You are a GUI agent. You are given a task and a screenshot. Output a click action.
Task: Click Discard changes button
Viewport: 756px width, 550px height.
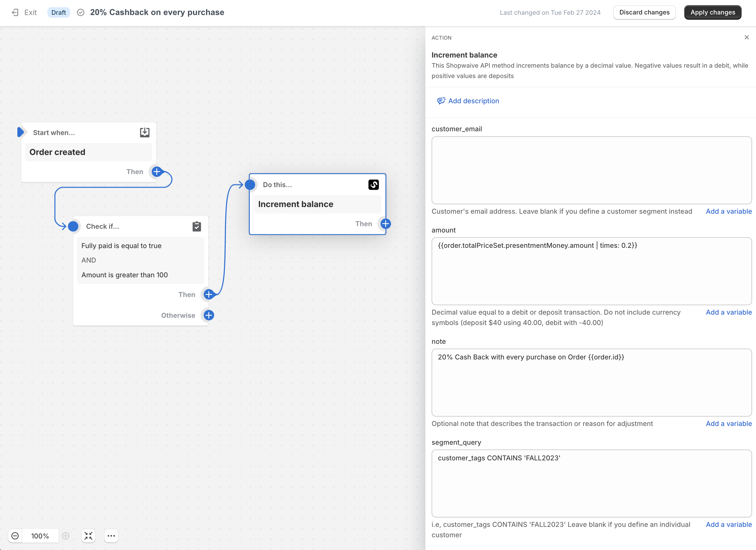644,12
